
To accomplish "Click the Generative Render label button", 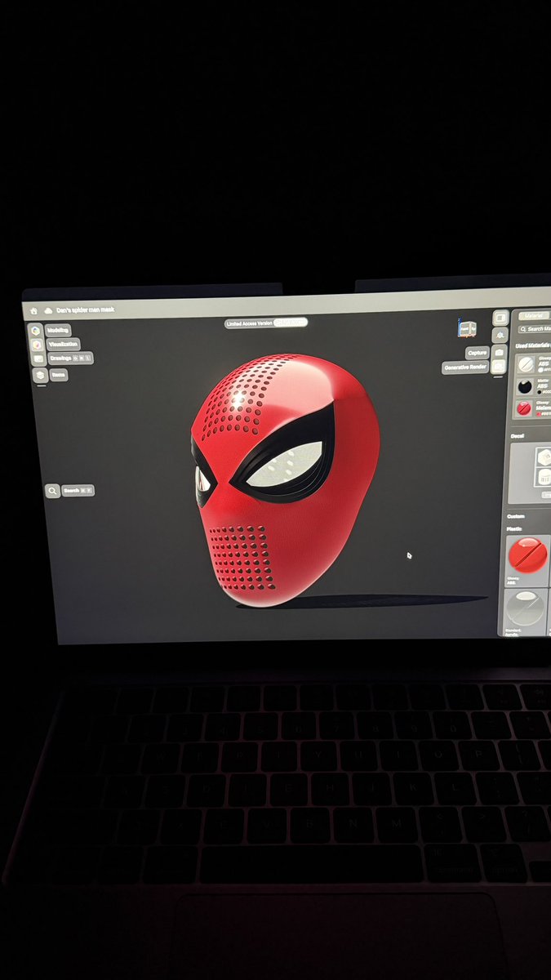I will 465,367.
